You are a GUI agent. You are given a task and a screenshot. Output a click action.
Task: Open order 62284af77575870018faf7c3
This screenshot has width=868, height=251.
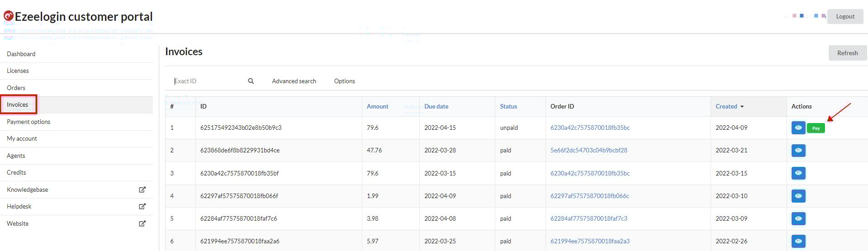click(x=589, y=218)
